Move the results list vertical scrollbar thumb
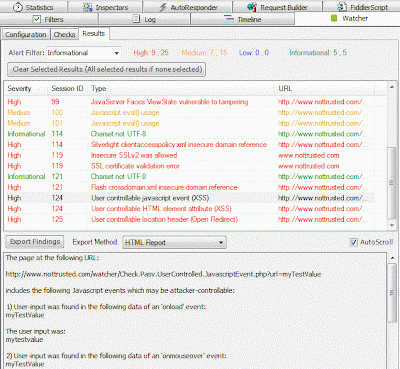This screenshot has width=400, height=369. point(392,183)
